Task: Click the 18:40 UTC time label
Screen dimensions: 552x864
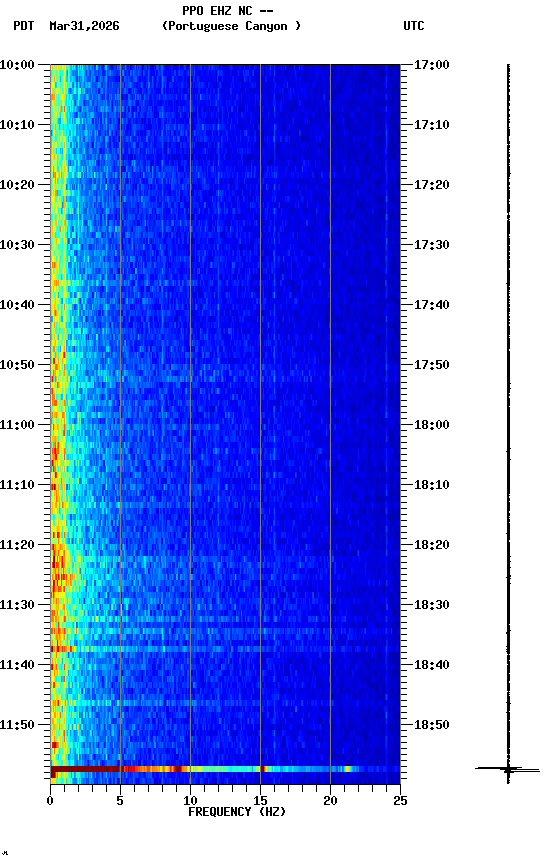Action: tap(432, 666)
